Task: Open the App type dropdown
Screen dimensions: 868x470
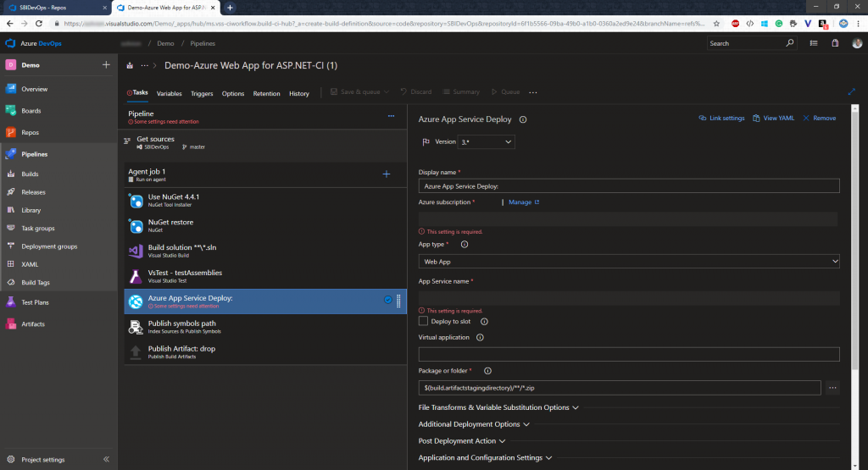Action: pyautogui.click(x=629, y=262)
